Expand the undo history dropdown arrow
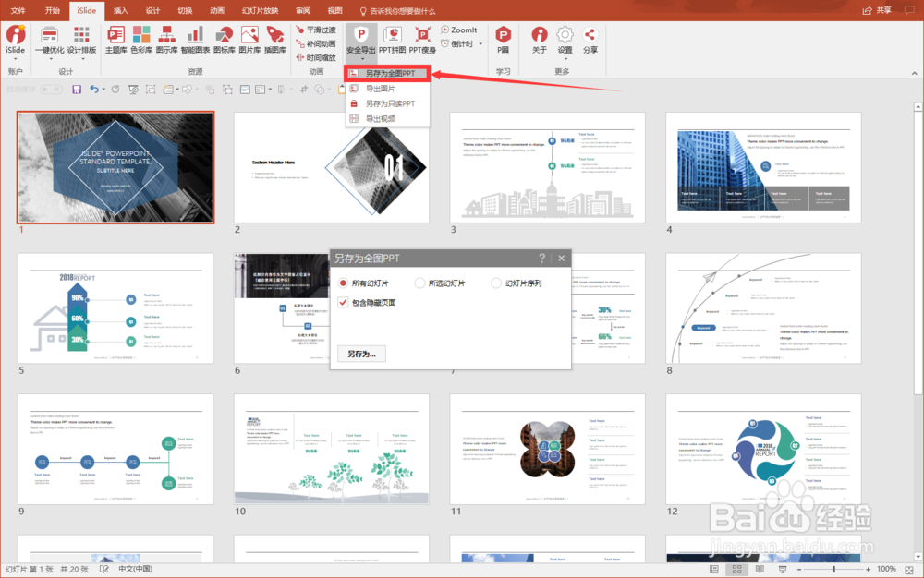The height and width of the screenshot is (578, 924). click(103, 90)
